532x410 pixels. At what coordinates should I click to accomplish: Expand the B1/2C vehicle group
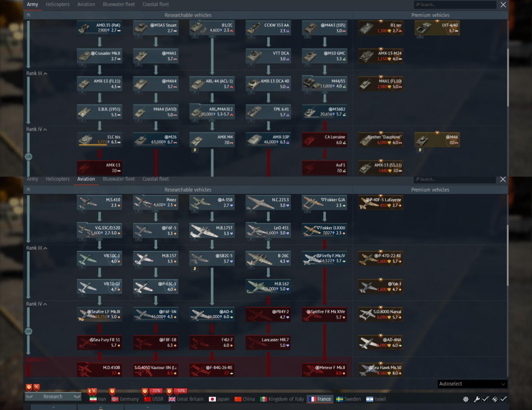point(212,28)
